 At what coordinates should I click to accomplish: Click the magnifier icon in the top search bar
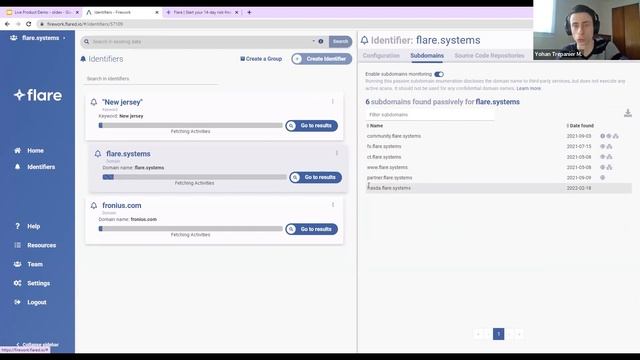87,42
